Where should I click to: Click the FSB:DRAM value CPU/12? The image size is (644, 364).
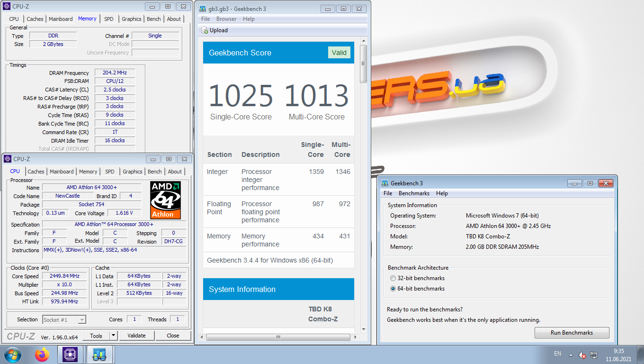[115, 81]
